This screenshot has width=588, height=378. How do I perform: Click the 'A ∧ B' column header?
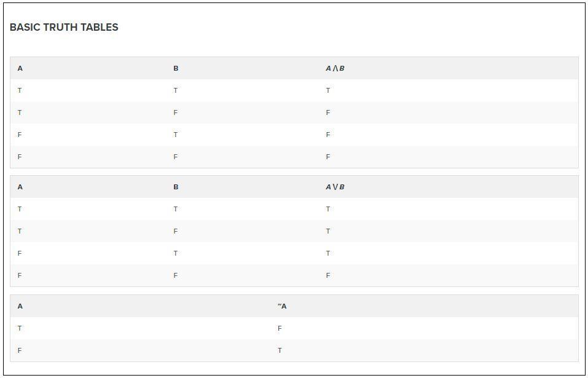point(335,68)
